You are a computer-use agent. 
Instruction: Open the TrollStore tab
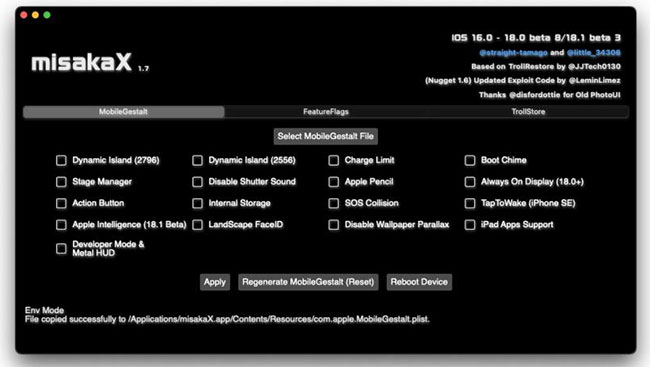pyautogui.click(x=528, y=112)
